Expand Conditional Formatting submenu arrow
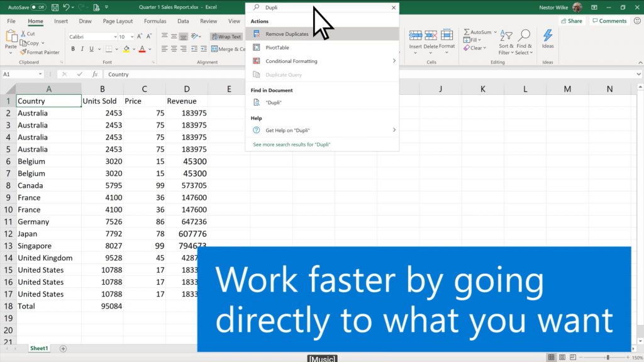The width and height of the screenshot is (644, 362). pos(394,61)
